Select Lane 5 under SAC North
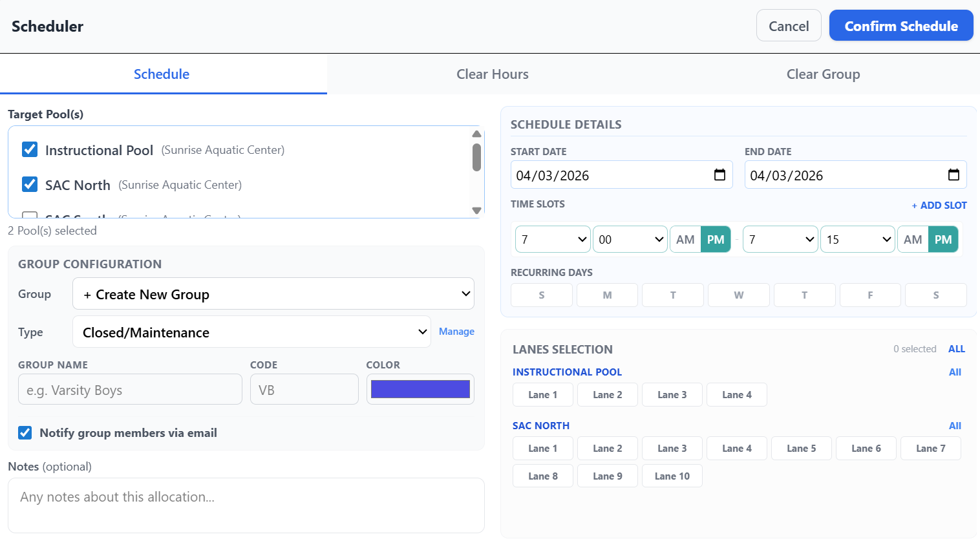This screenshot has width=980, height=541. (x=801, y=448)
